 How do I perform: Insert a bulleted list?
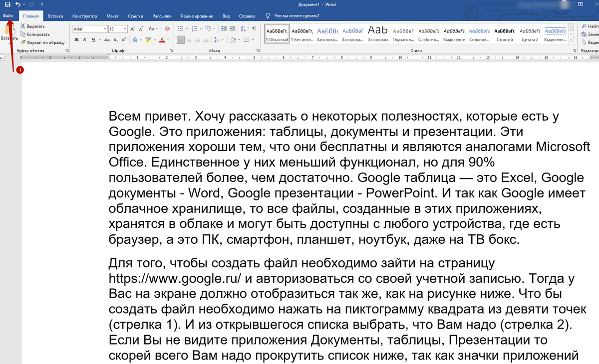(180, 29)
